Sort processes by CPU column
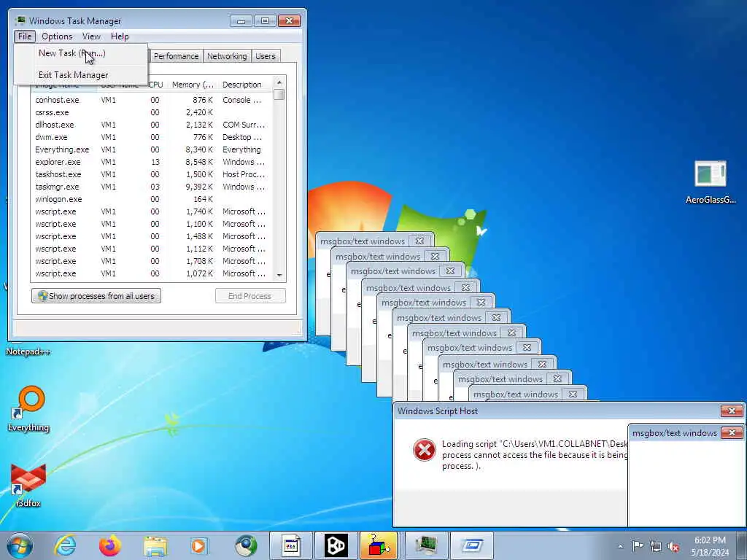This screenshot has height=560, width=747. tap(156, 85)
